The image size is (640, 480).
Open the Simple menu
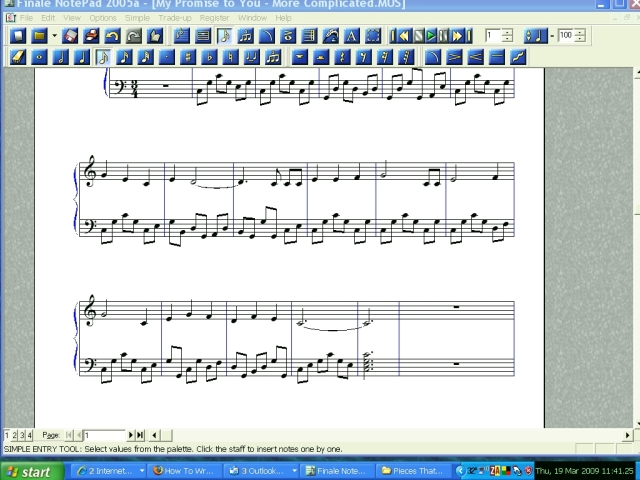click(x=137, y=18)
